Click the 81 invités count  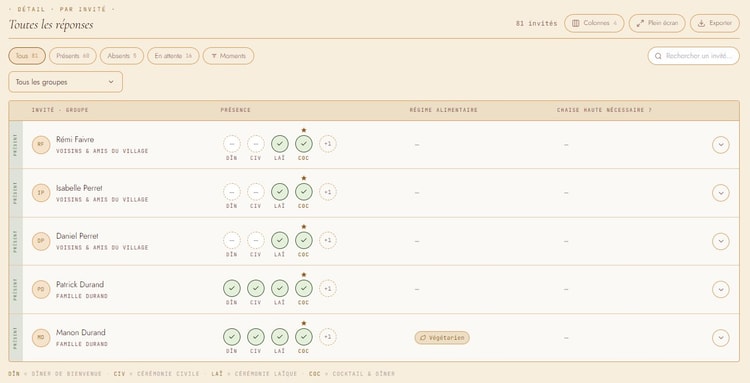point(536,23)
